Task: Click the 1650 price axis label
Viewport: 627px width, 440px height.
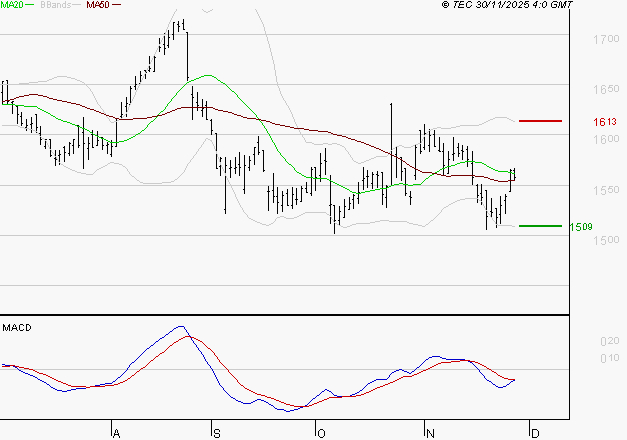Action: (606, 89)
